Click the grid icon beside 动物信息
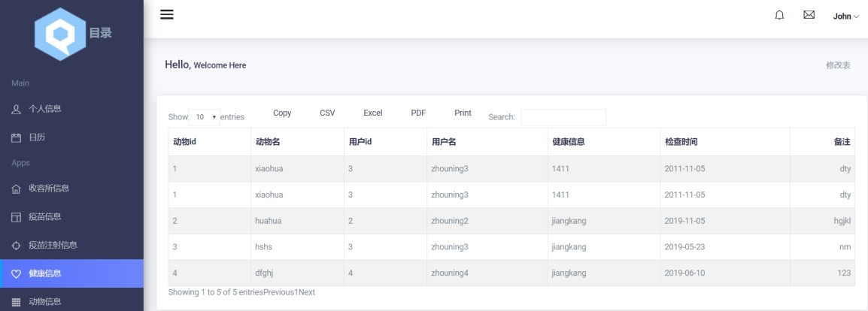 (17, 302)
